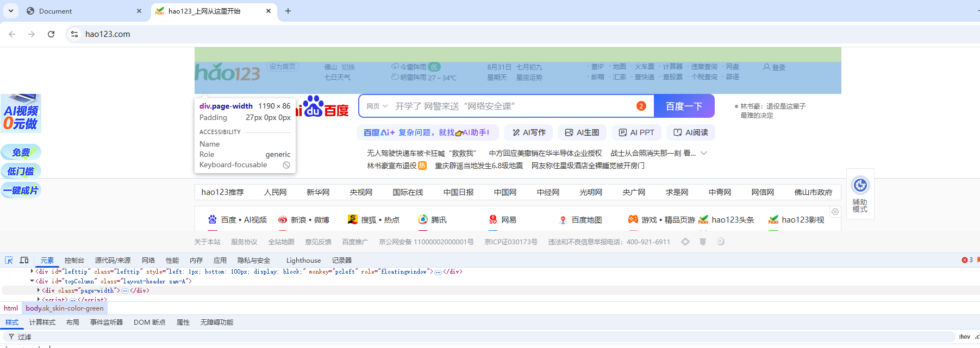
Task: Toggle the :hov element state button
Action: (964, 337)
